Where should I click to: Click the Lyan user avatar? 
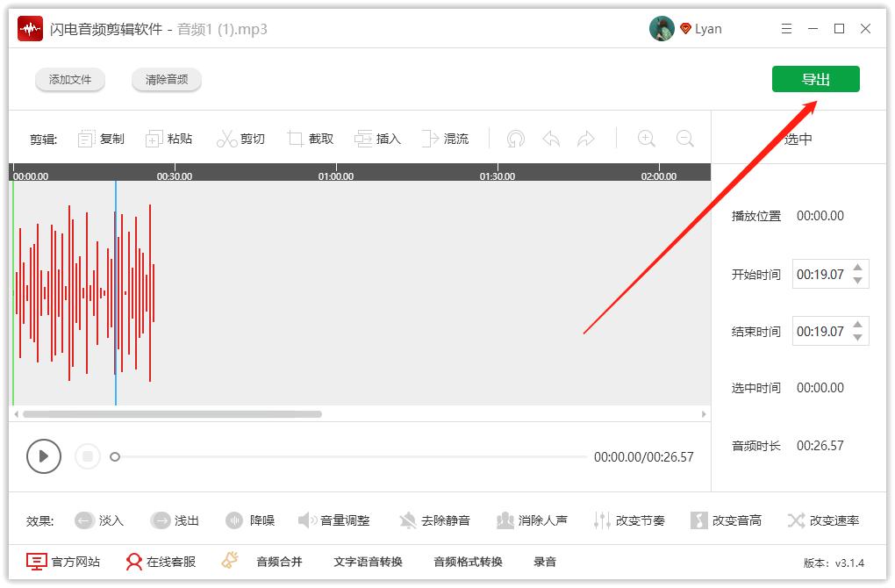click(662, 29)
